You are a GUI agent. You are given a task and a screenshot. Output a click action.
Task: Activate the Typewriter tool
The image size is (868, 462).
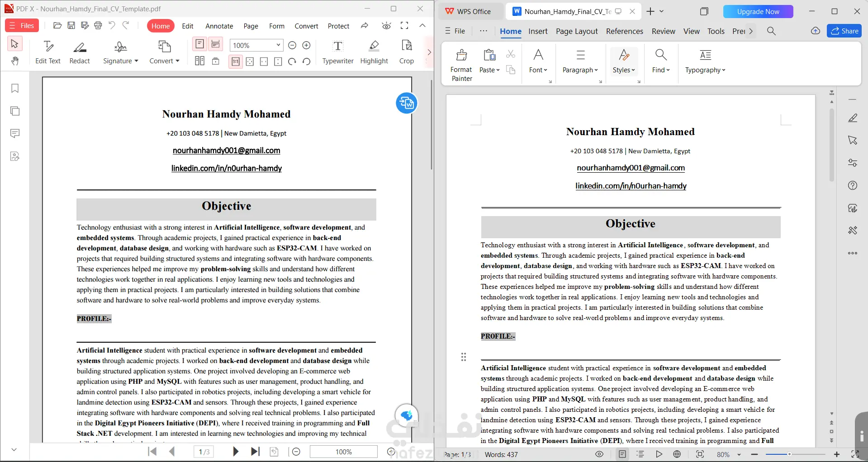click(338, 52)
